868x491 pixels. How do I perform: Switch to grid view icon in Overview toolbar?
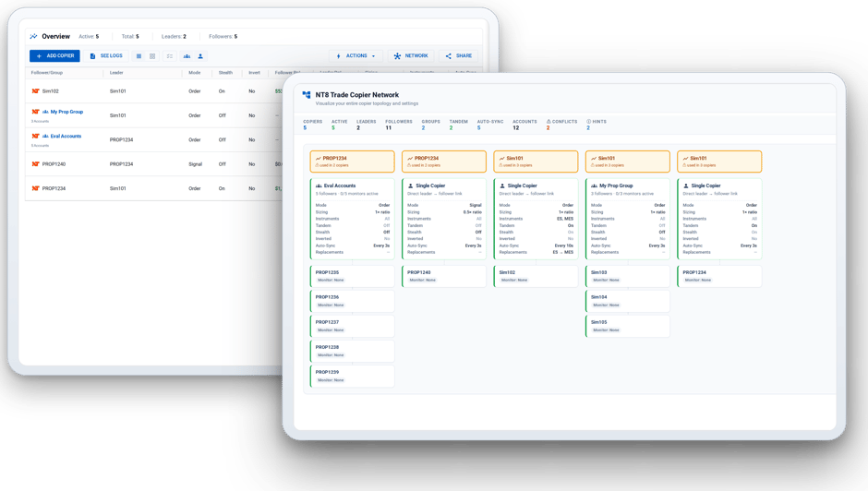(152, 56)
